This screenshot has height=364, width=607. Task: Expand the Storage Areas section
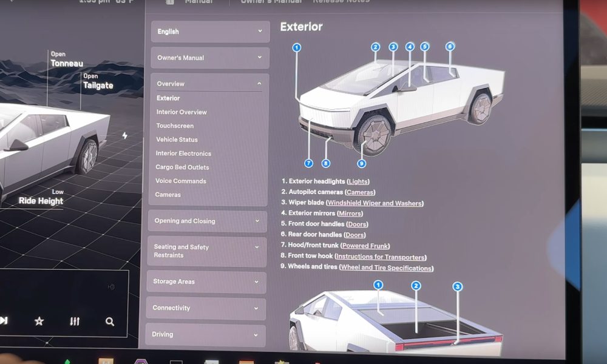[206, 281]
